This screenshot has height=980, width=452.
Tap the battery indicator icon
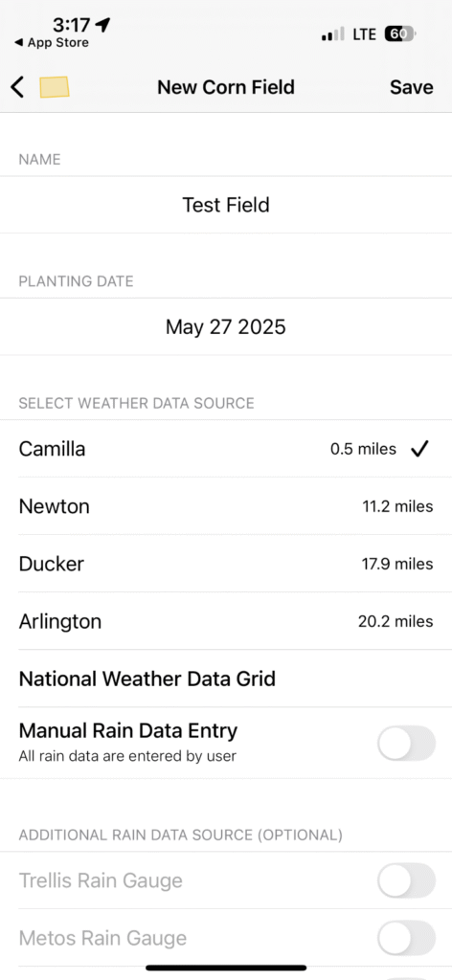[x=400, y=34]
